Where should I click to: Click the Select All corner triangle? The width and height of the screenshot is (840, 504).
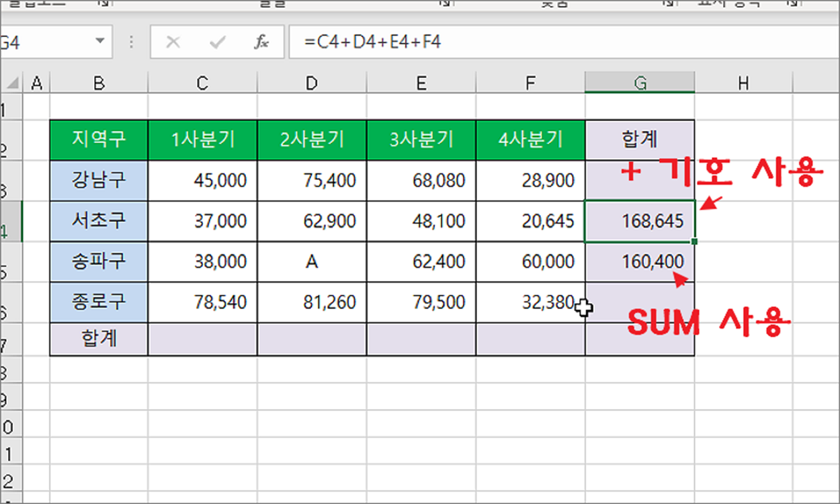pyautogui.click(x=12, y=83)
